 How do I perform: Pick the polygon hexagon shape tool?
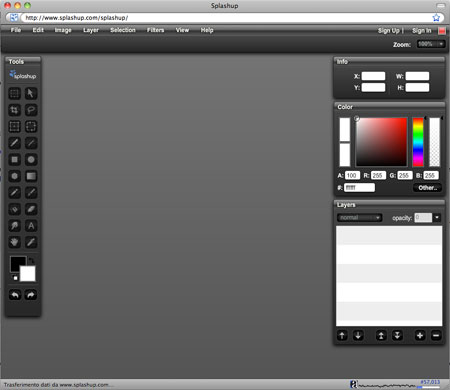pos(14,176)
